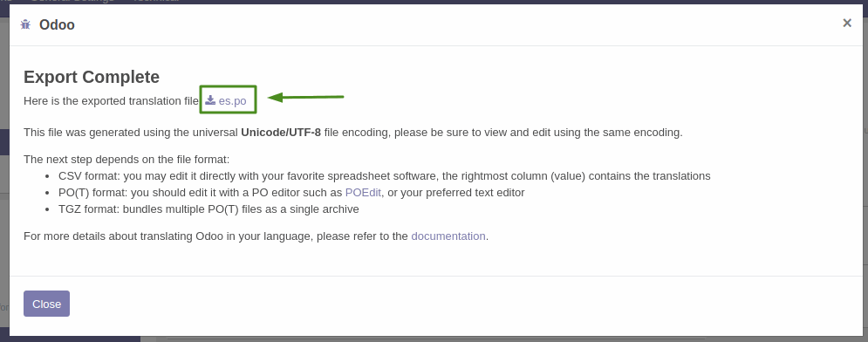Click 'Here is the exported translation file' text
This screenshot has height=342, width=868.
[x=111, y=100]
